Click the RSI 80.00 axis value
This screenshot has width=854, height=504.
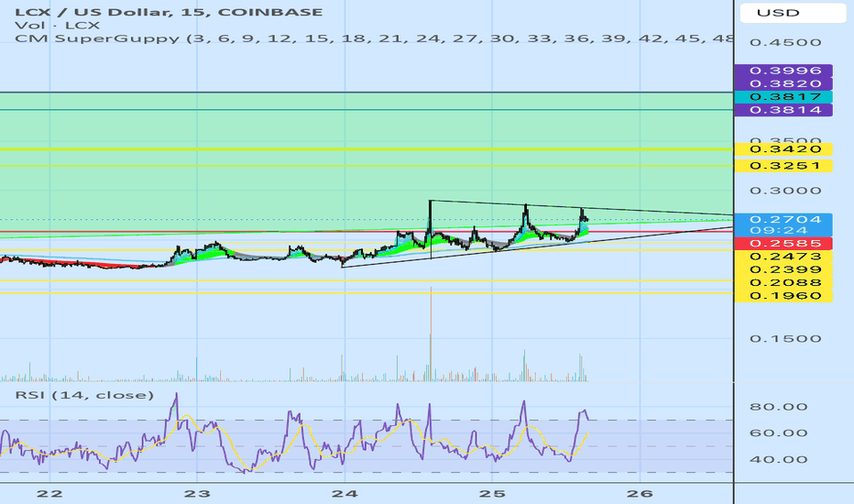click(x=778, y=407)
